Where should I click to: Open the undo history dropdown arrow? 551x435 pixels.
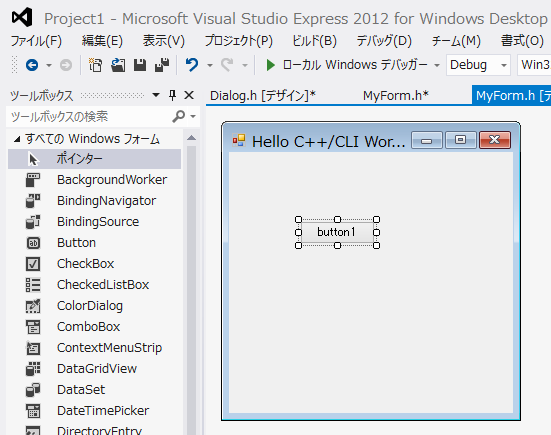tap(210, 65)
